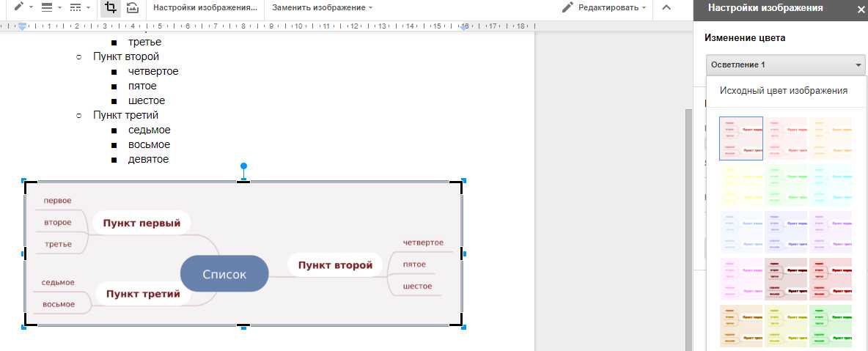Click the left indent marker on the ruler

tap(23, 27)
